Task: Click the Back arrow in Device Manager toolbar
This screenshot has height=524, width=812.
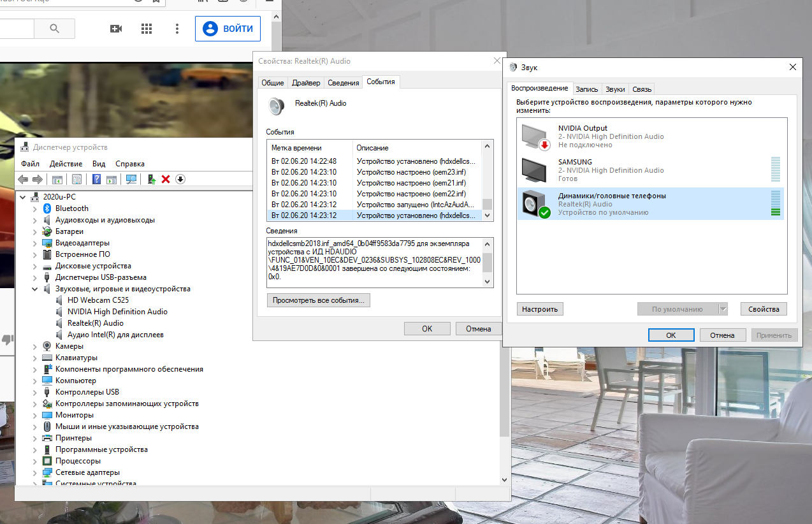Action: pos(23,179)
